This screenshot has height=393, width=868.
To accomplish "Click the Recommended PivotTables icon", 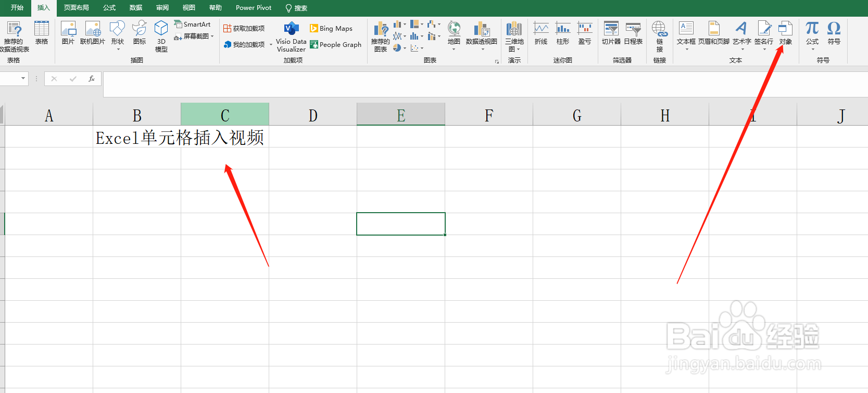I will pyautogui.click(x=14, y=36).
